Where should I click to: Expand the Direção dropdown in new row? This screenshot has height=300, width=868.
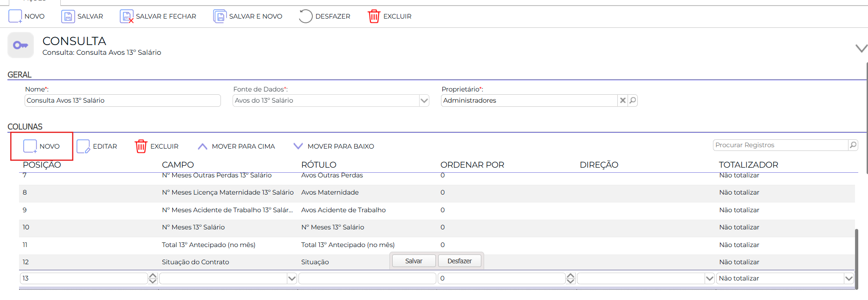(x=710, y=279)
